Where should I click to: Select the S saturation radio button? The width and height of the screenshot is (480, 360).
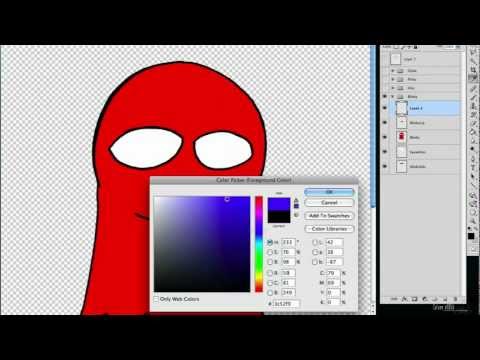coord(270,252)
